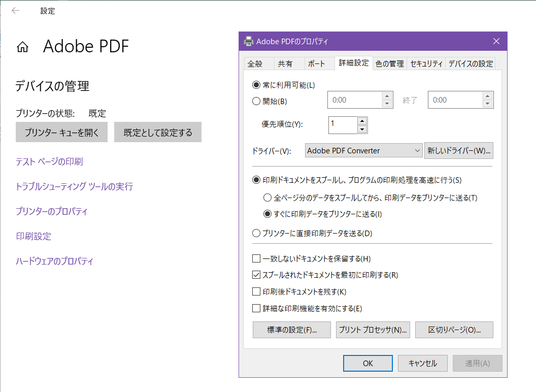The image size is (536, 392).
Task: Click inside the 開始 time input field
Action: click(x=355, y=100)
